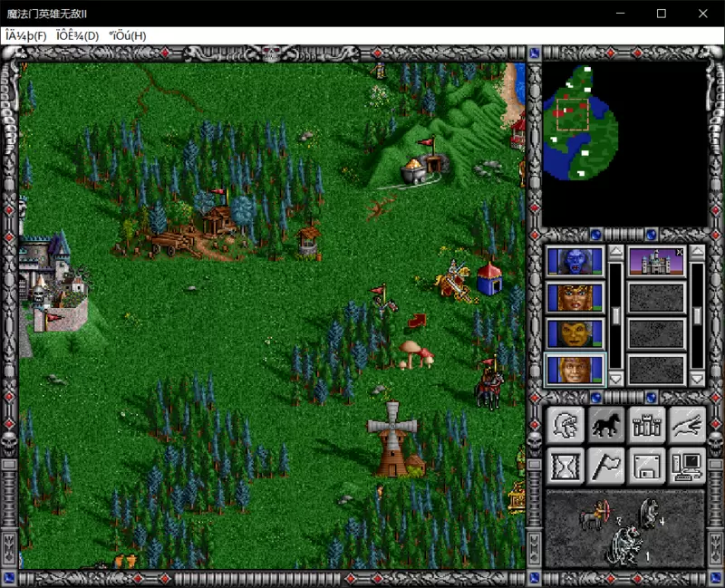
Task: End the turn with the hourglass button
Action: point(565,466)
